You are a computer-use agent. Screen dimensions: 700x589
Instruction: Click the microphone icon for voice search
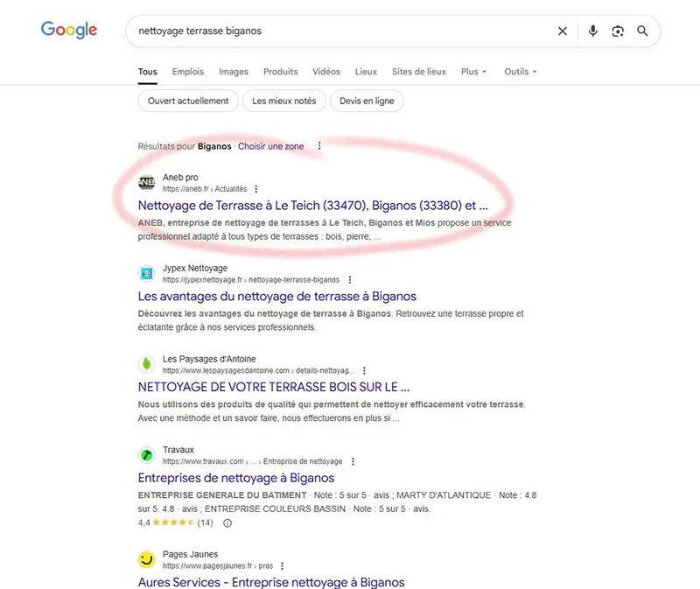(x=592, y=31)
